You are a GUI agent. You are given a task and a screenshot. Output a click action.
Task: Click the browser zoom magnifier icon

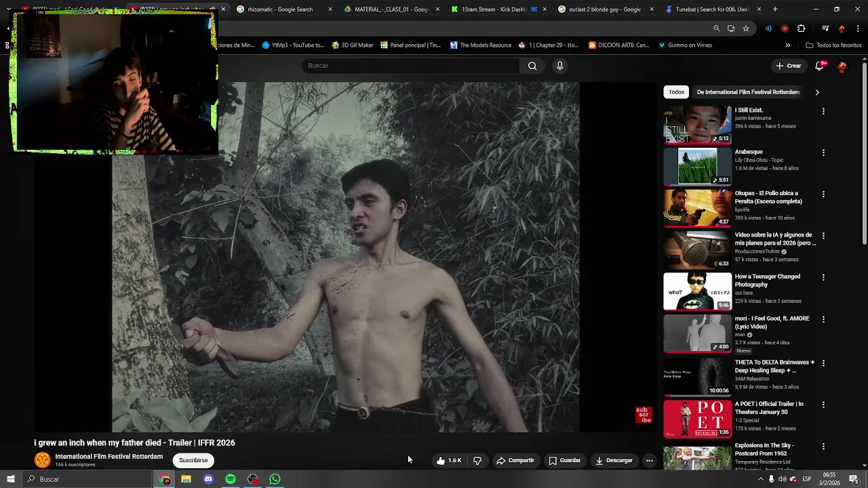tap(717, 28)
